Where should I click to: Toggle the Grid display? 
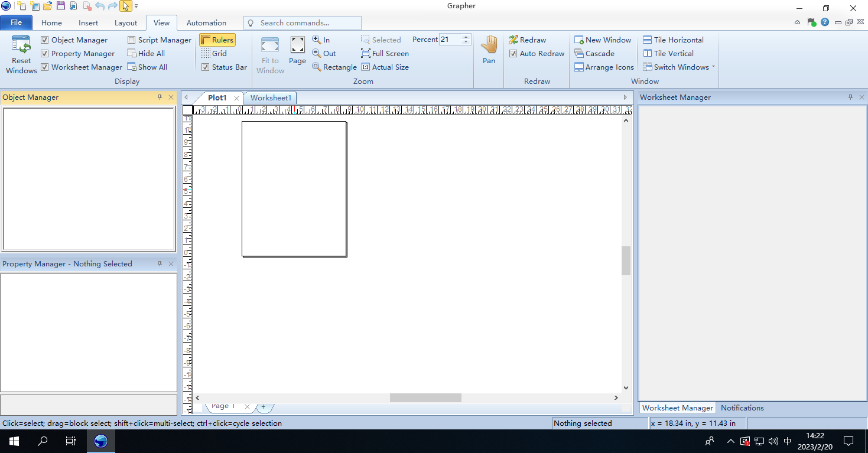pyautogui.click(x=213, y=53)
